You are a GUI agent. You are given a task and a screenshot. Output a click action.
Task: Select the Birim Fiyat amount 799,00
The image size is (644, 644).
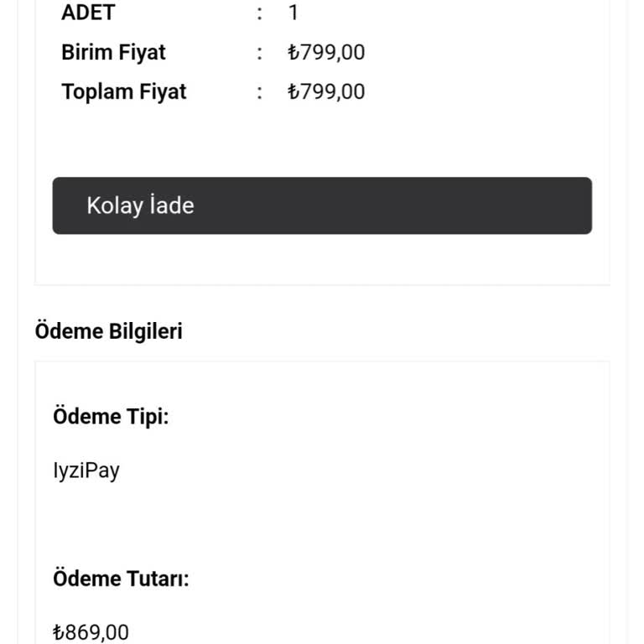333,52
